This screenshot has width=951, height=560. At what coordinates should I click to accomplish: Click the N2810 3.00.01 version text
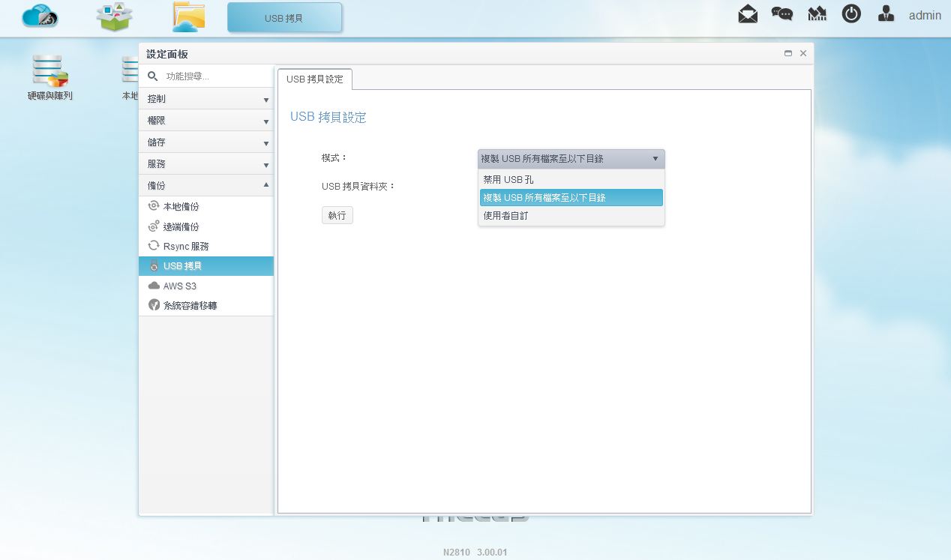pyautogui.click(x=475, y=553)
